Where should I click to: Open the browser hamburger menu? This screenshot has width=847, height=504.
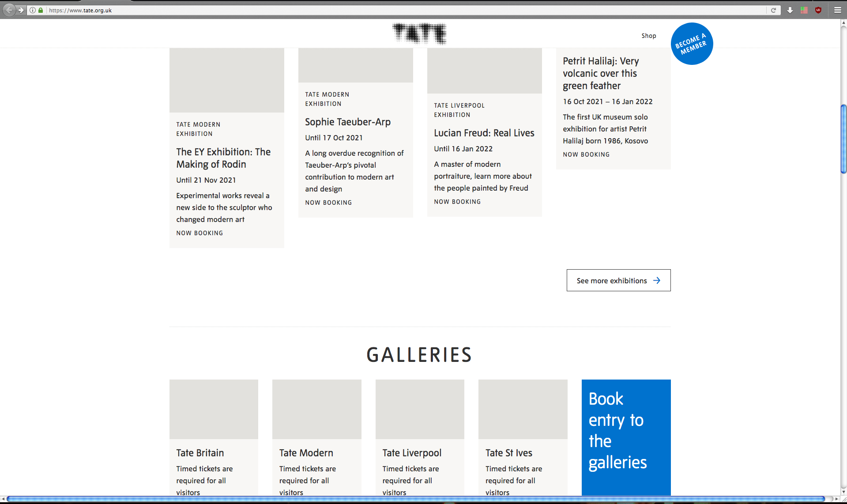point(837,10)
